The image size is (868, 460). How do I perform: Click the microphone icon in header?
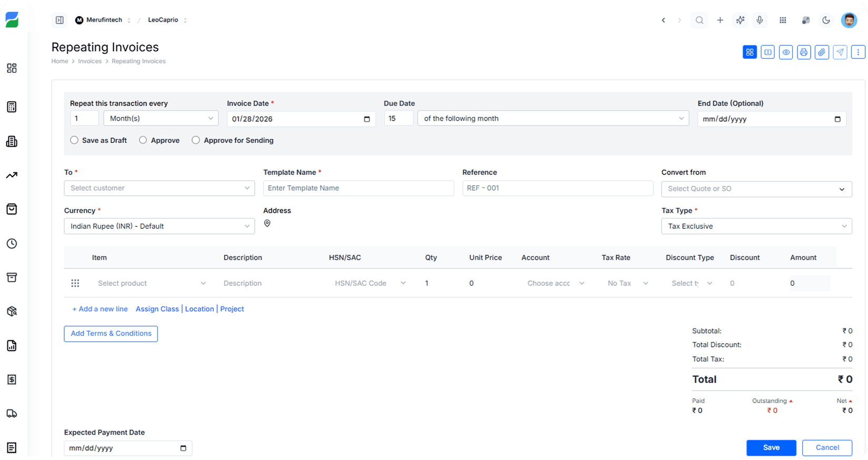pos(760,20)
